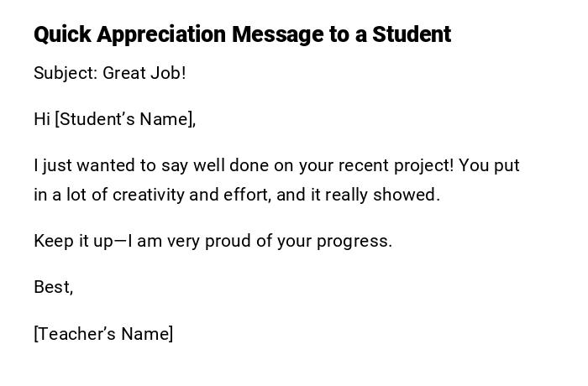Click the word 'Student' in the title heading
Viewport: 588px width, 386px height.
412,34
